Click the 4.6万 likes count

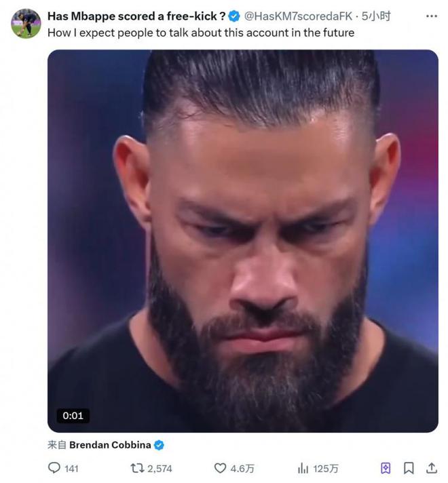[242, 468]
